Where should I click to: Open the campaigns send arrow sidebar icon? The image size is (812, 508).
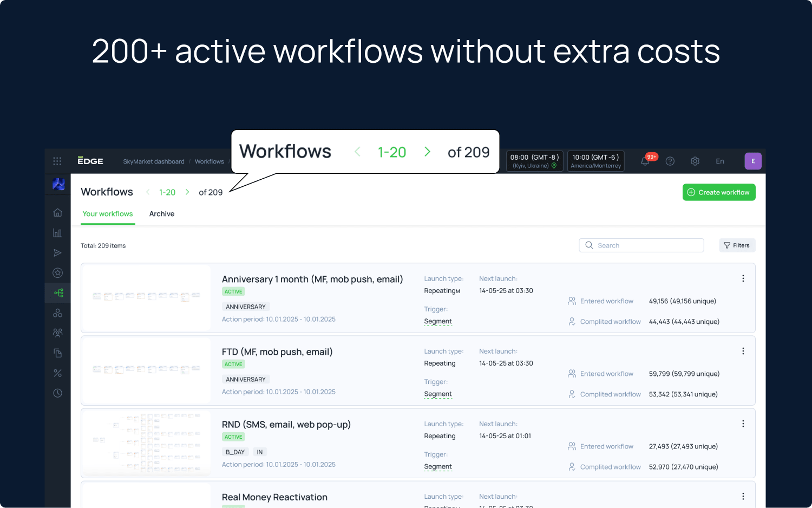coord(58,253)
